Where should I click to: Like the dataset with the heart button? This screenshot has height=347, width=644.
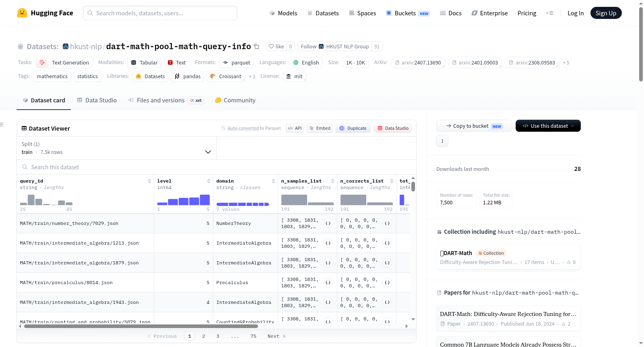click(x=276, y=46)
